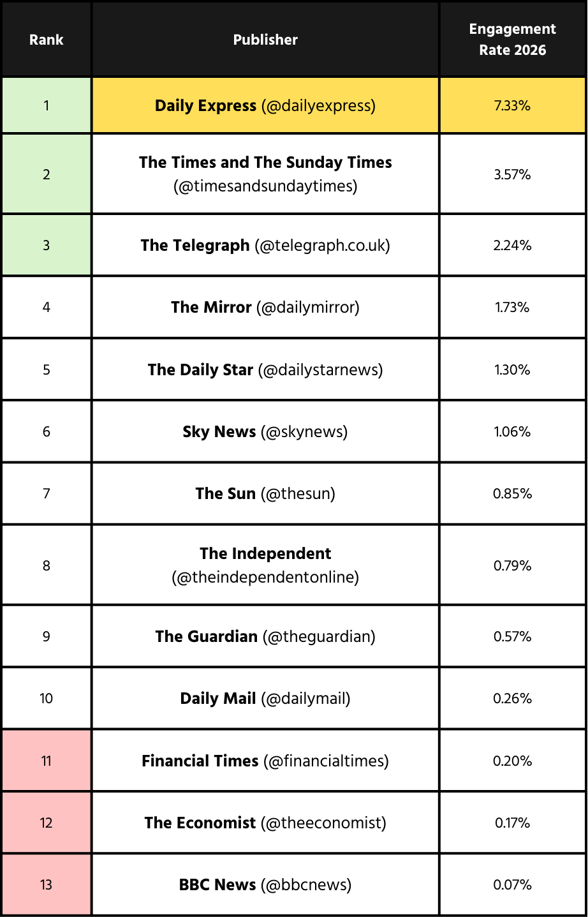Click The Sun (@thesun) entry
This screenshot has height=917, width=588.
click(x=265, y=494)
